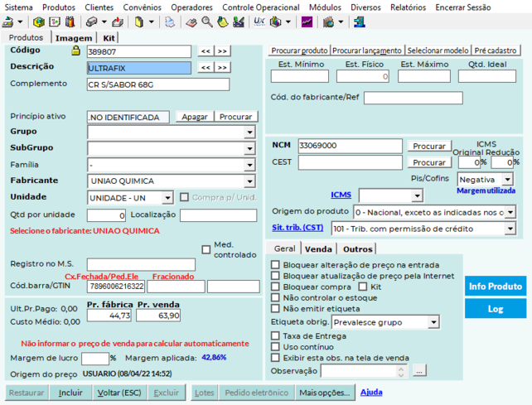Open the dropdown arrow beside cash register icon
Viewport: 532px width, 405px height.
click(20, 22)
